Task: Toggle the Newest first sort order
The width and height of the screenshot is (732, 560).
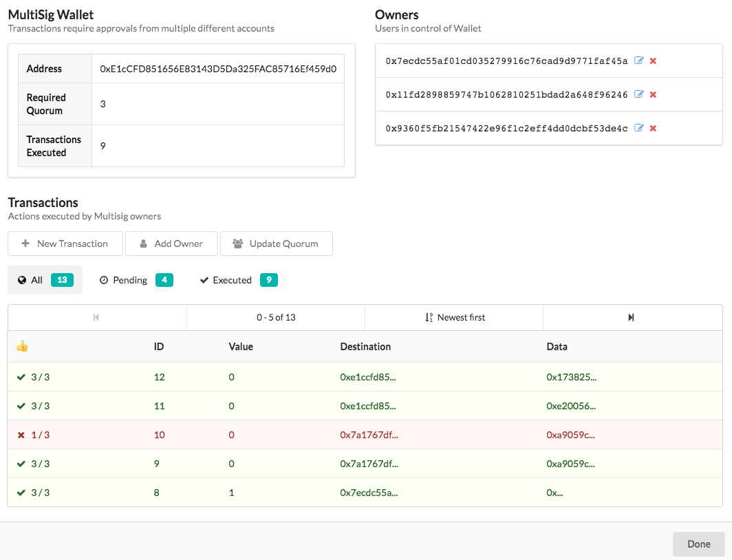Action: [455, 317]
